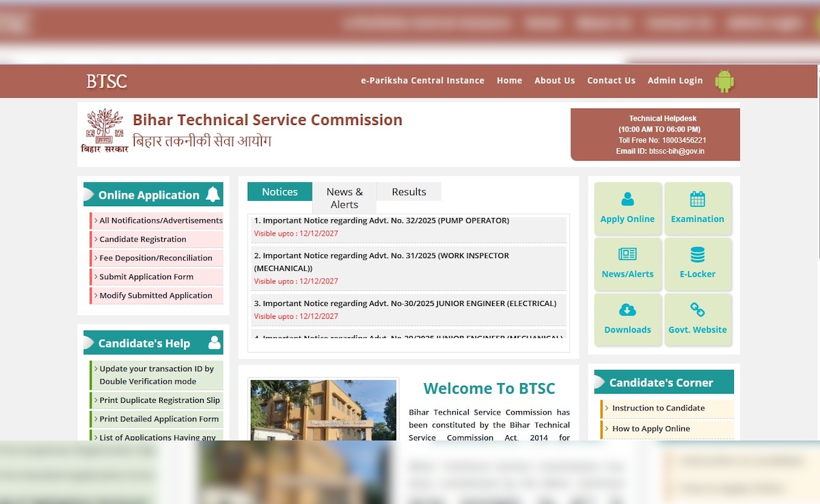
Task: Open How to Apply Online instructions
Action: [x=651, y=429]
